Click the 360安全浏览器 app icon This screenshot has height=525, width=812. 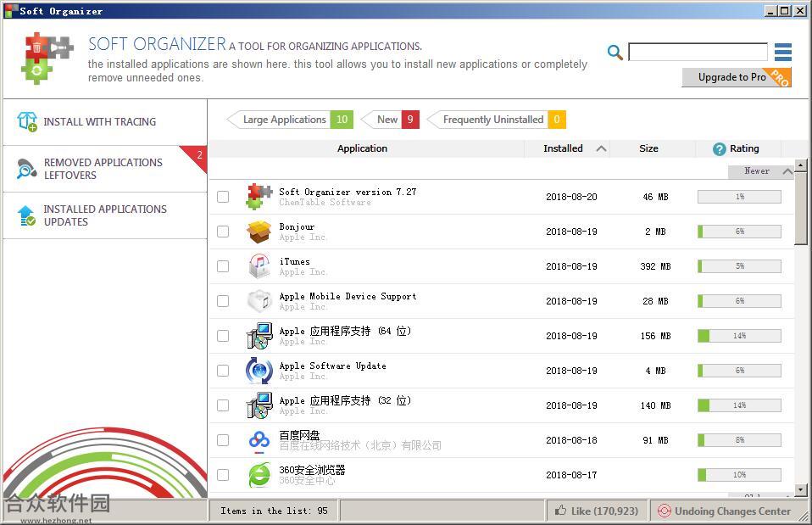pos(259,475)
